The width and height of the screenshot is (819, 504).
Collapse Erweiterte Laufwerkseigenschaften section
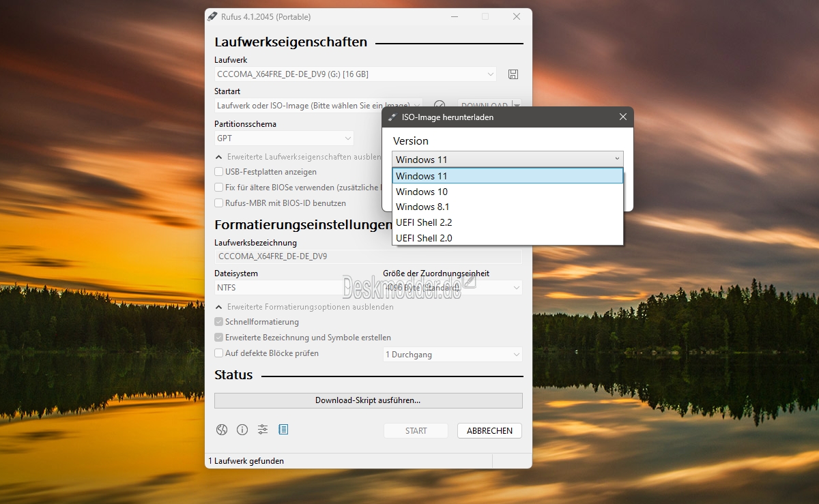pos(218,157)
